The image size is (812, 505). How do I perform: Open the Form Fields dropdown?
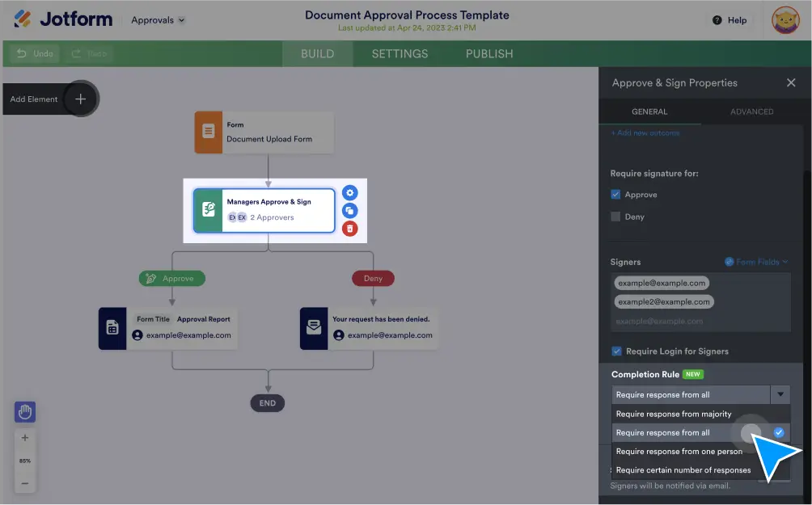point(757,262)
